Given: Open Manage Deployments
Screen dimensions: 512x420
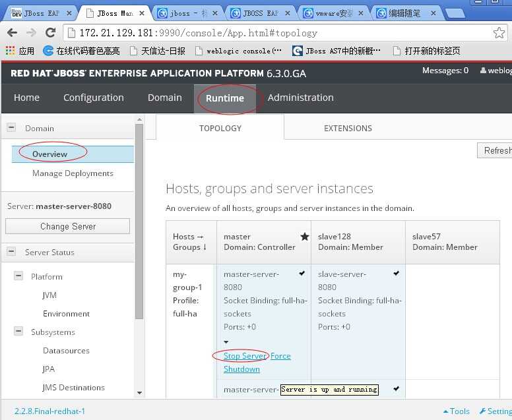Looking at the screenshot, I should coord(73,173).
